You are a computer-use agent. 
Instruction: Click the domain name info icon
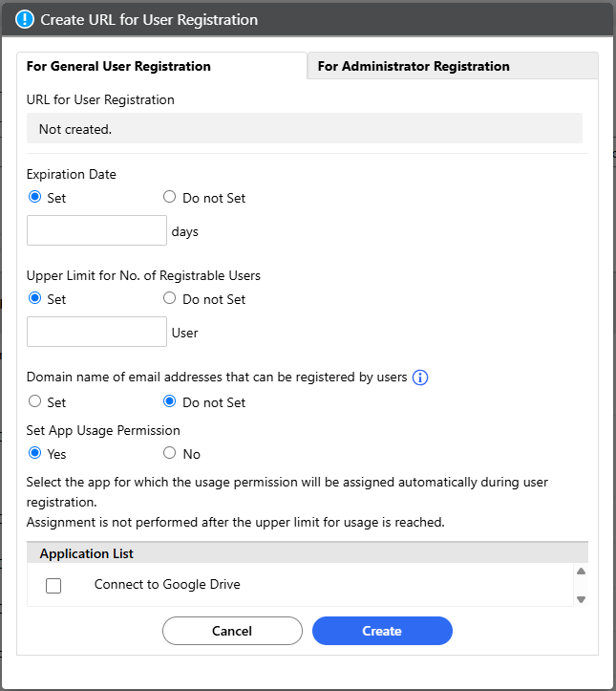tap(420, 378)
